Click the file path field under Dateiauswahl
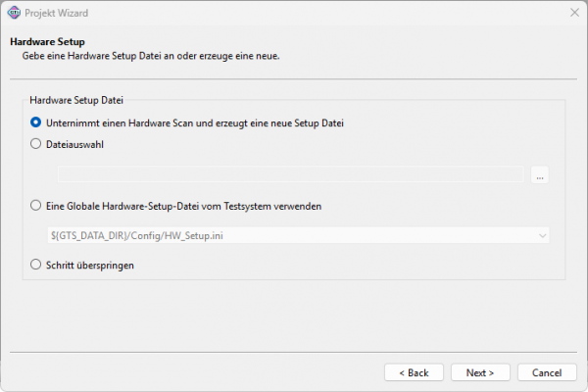Screen dimensions: 588x392 pos(290,174)
